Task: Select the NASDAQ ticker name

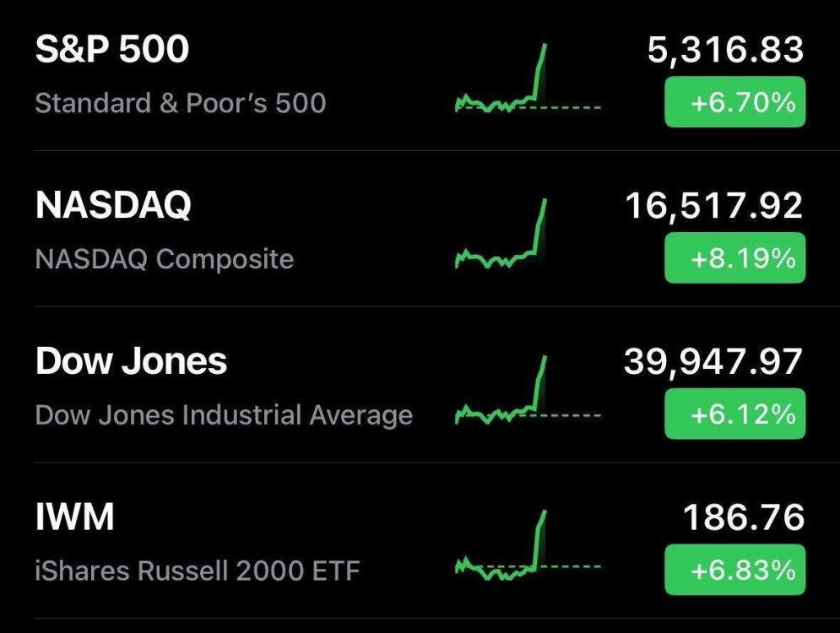Action: pos(113,206)
